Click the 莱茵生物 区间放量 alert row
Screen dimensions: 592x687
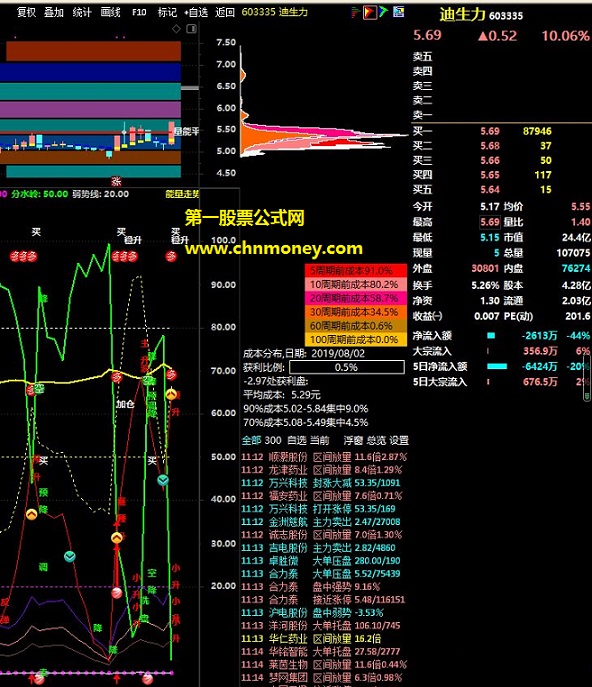click(324, 664)
